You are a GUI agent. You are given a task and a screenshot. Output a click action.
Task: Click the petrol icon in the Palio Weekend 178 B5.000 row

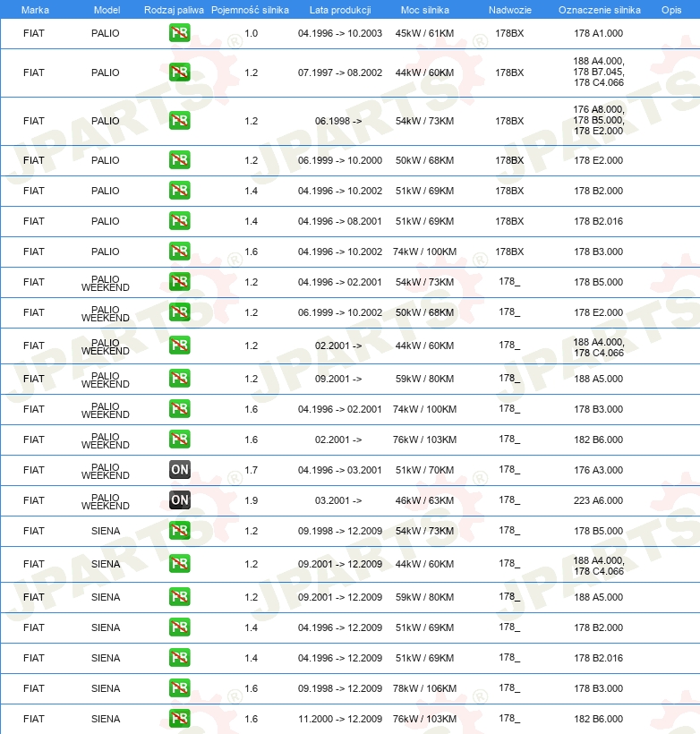179,281
